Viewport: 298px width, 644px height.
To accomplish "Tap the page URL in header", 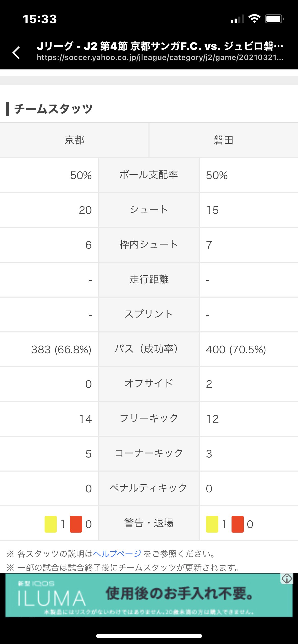I will (x=160, y=58).
